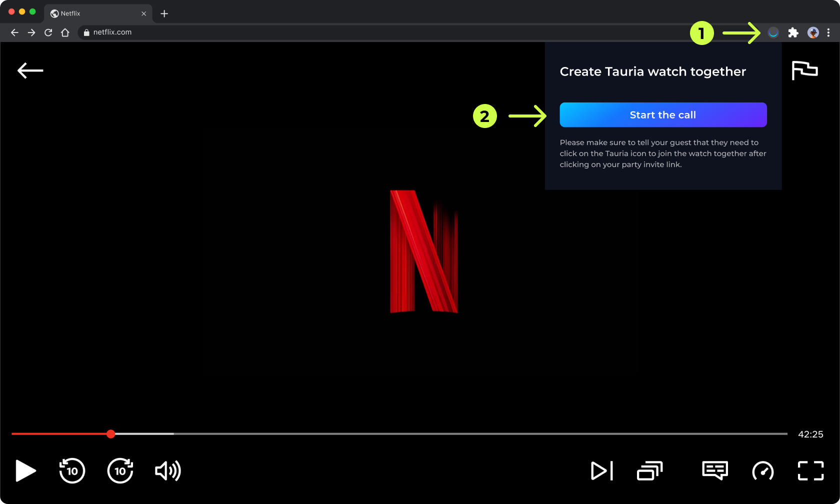Open the Chrome three-dot menu
Viewport: 840px width, 504px height.
(828, 32)
